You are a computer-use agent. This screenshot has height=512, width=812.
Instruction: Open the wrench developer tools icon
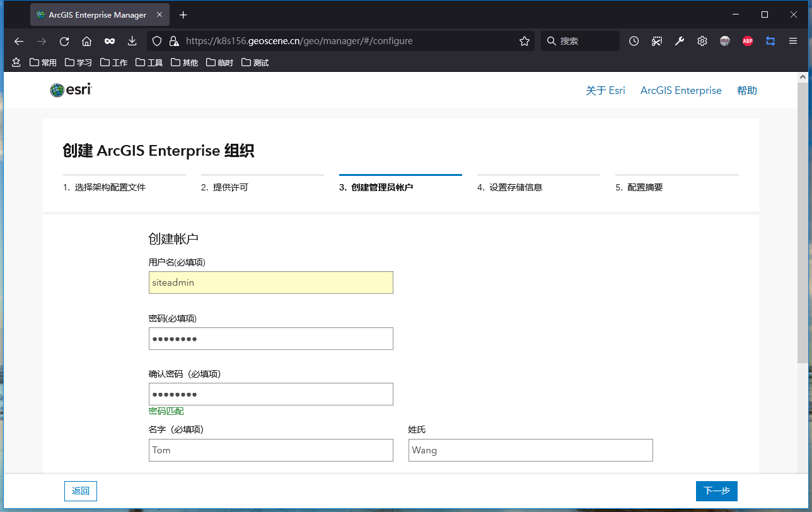[x=680, y=41]
